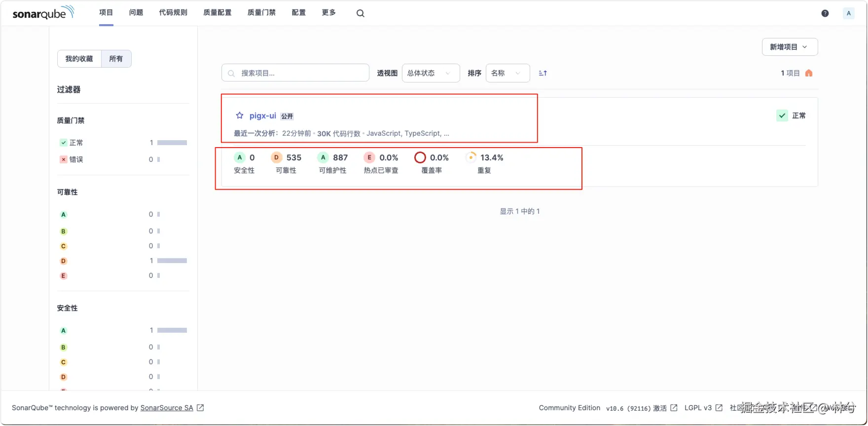
Task: Click the 正常 quality gate facet bar
Action: 172,143
